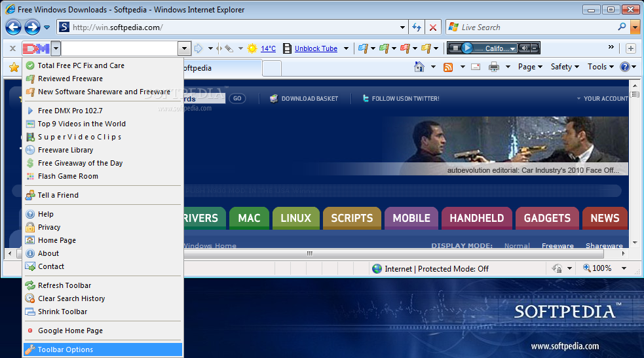Click the GO search button
This screenshot has height=358, width=644.
[x=237, y=98]
